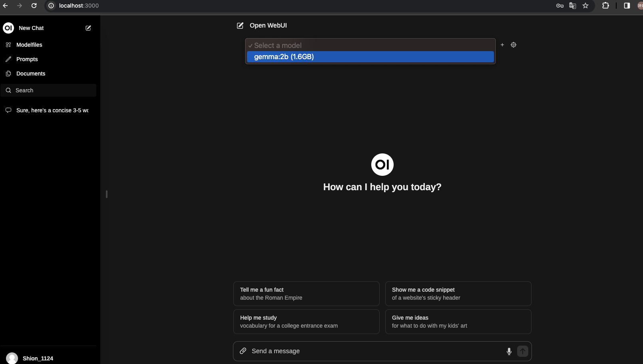The width and height of the screenshot is (643, 364).
Task: Open the Prompts section
Action: point(27,59)
